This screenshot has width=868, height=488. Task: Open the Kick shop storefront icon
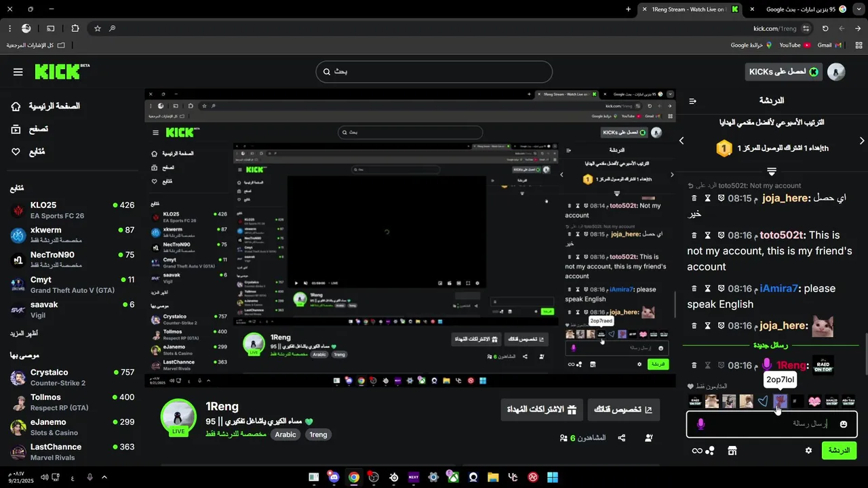click(732, 451)
